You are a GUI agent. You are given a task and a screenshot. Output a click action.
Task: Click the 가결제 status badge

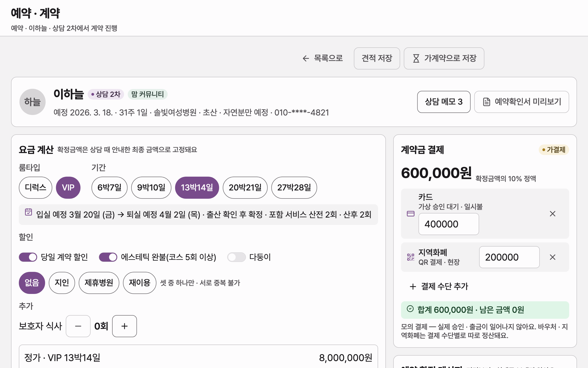coord(554,150)
